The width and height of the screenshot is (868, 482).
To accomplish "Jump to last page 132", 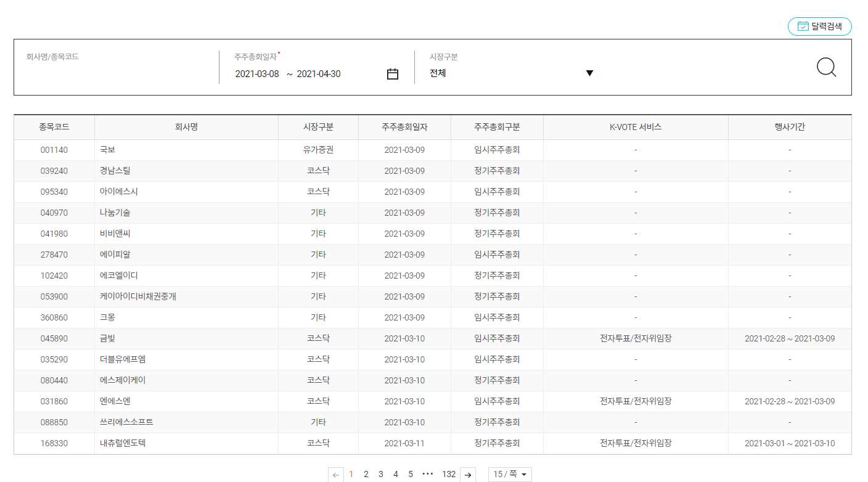I will click(x=449, y=474).
